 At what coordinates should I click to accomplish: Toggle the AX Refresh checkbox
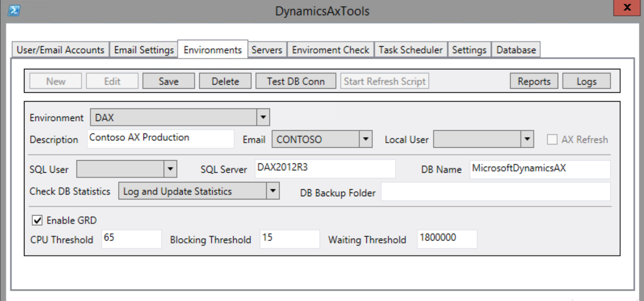coord(552,139)
